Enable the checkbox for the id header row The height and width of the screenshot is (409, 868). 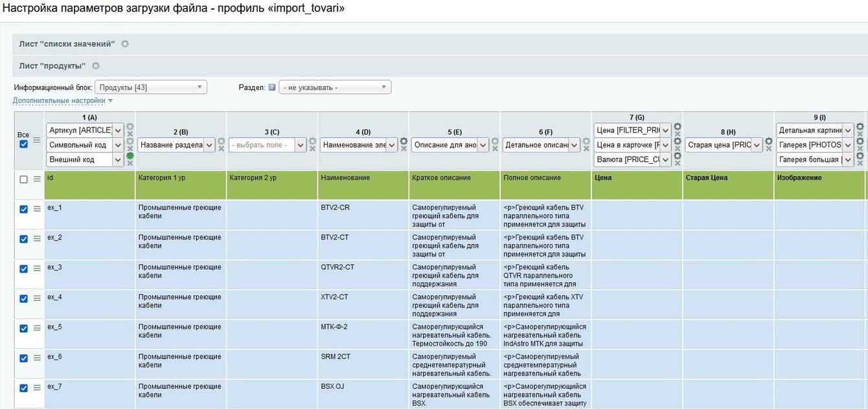point(23,179)
